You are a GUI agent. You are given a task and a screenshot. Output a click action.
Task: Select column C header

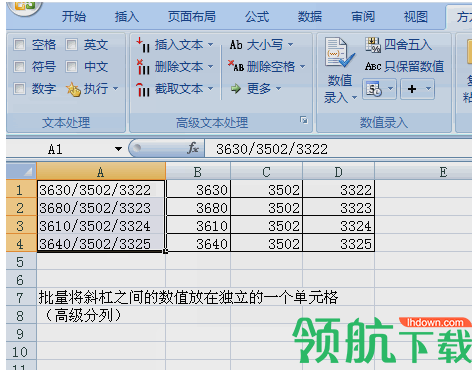266,172
